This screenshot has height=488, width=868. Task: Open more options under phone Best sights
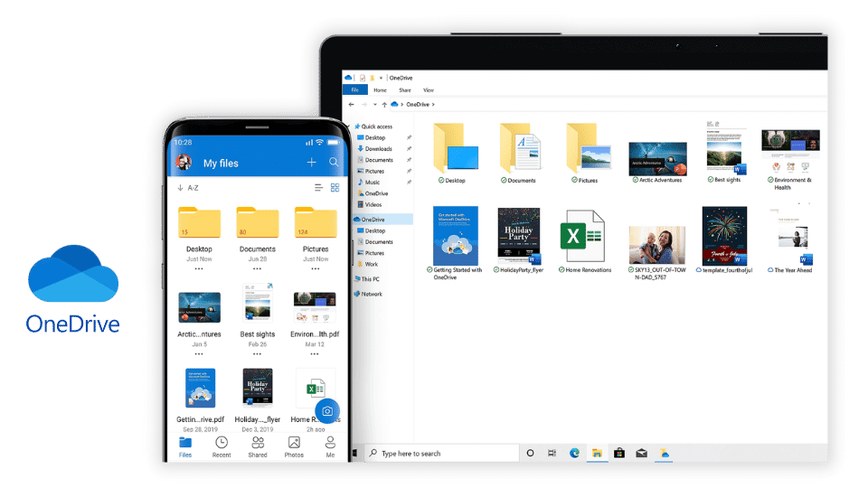(257, 354)
